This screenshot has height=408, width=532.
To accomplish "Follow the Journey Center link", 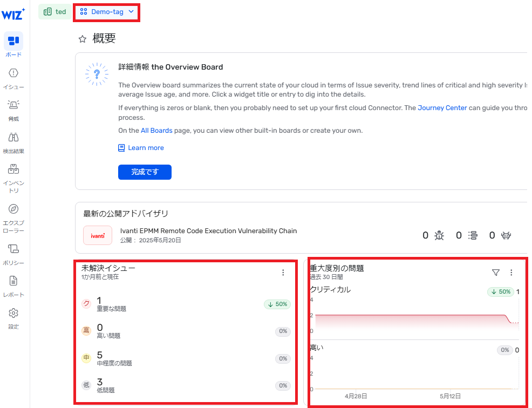I will [x=441, y=108].
